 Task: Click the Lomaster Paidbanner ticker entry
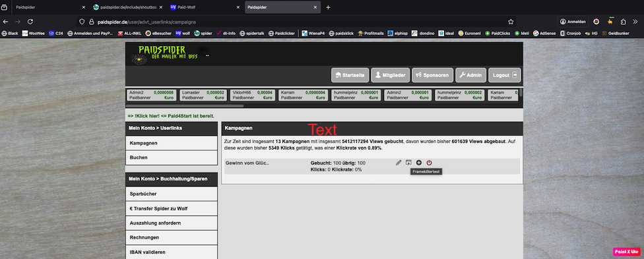coord(203,95)
